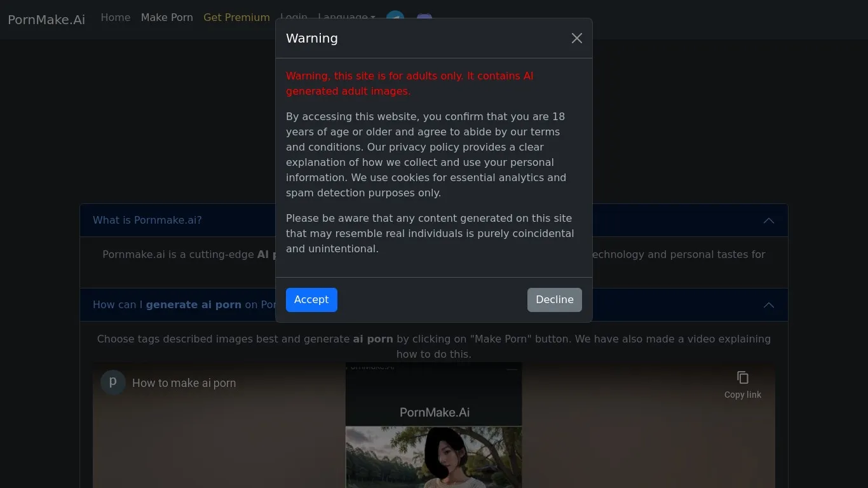868x488 pixels.
Task: Accept the adult content warning
Action: click(311, 299)
